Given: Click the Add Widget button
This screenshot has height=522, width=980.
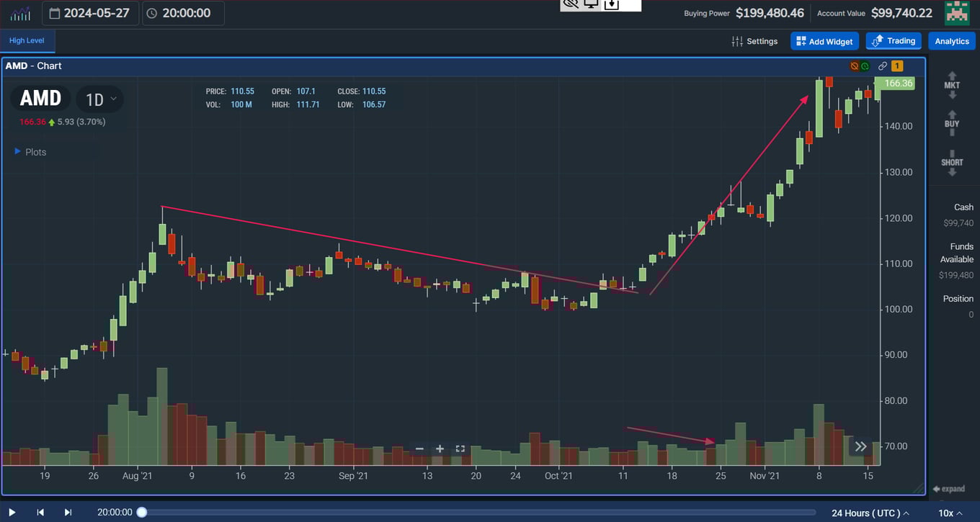Looking at the screenshot, I should click(x=824, y=41).
